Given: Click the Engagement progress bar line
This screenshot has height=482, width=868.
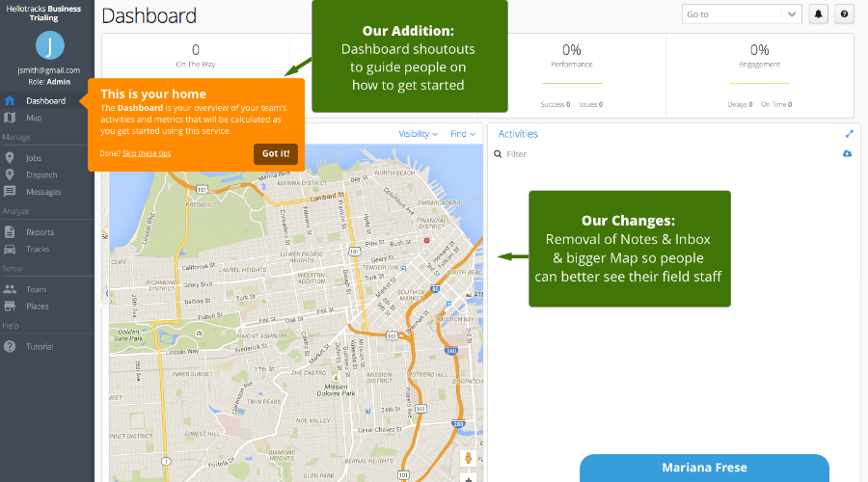Looking at the screenshot, I should (760, 83).
